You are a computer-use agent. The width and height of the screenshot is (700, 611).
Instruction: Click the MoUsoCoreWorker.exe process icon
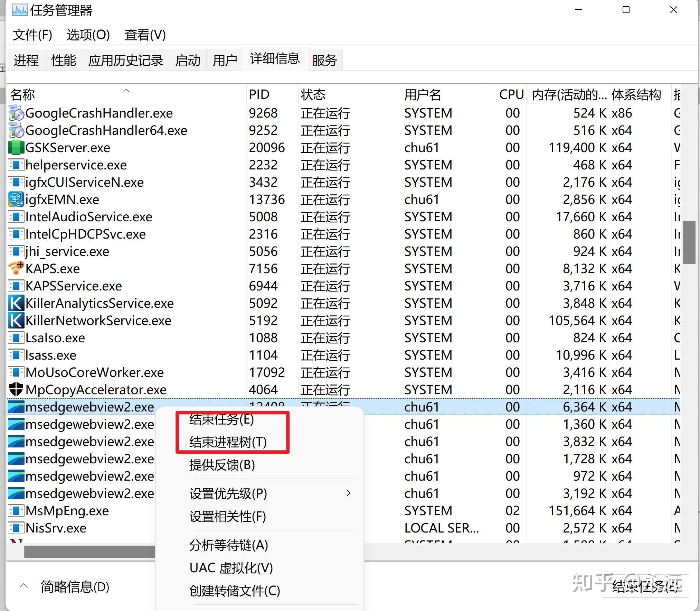16,372
